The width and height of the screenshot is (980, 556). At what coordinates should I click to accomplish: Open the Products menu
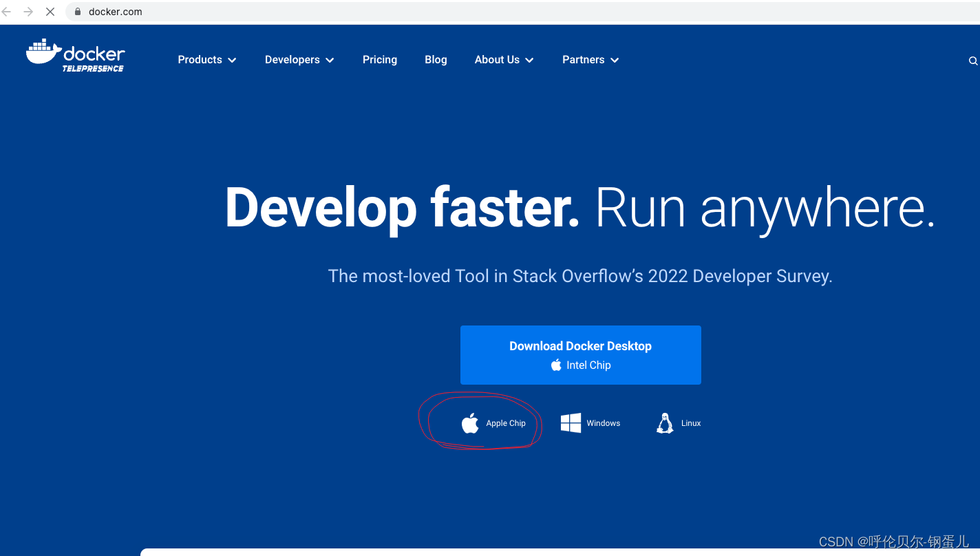(x=207, y=60)
